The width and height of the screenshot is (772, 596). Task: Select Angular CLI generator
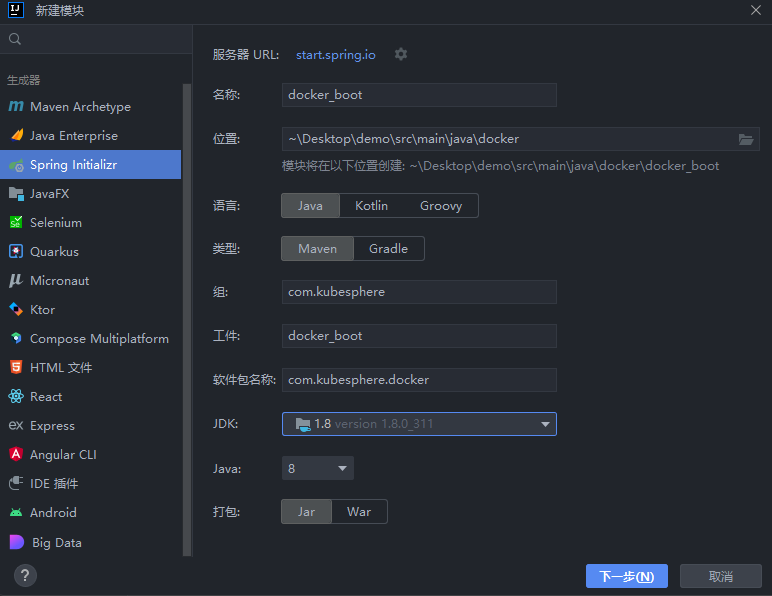click(x=91, y=454)
